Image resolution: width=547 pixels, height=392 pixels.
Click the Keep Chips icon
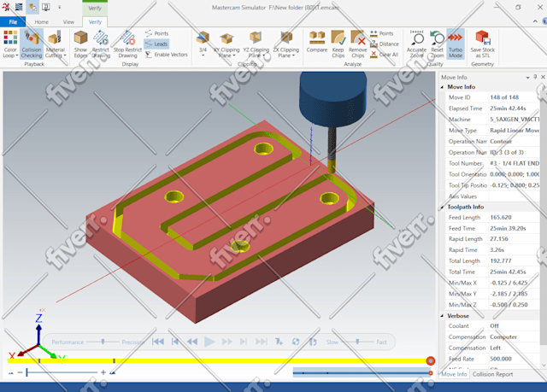[338, 38]
